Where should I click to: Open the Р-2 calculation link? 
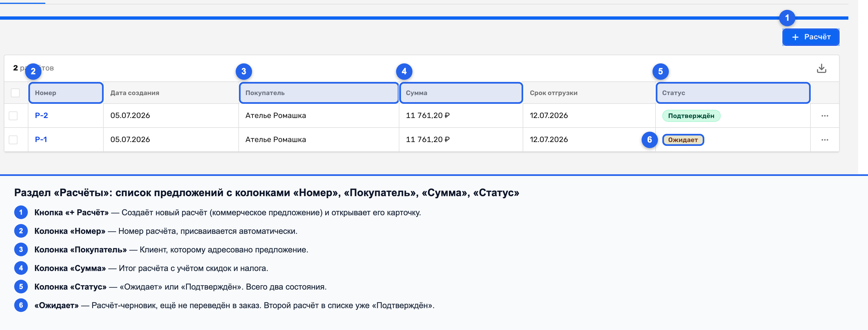point(41,115)
